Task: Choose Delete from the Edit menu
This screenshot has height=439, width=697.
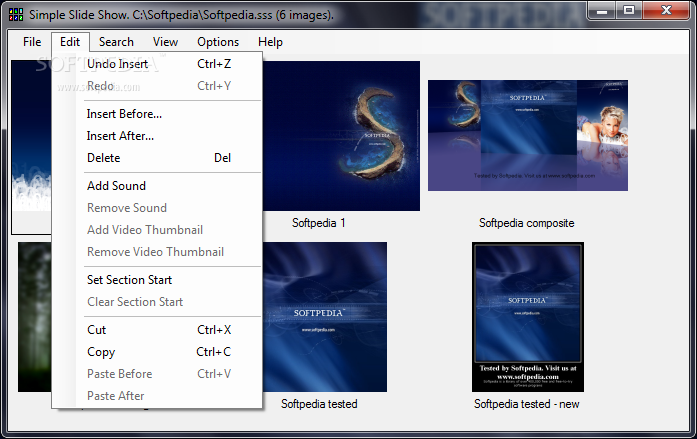Action: (x=157, y=158)
